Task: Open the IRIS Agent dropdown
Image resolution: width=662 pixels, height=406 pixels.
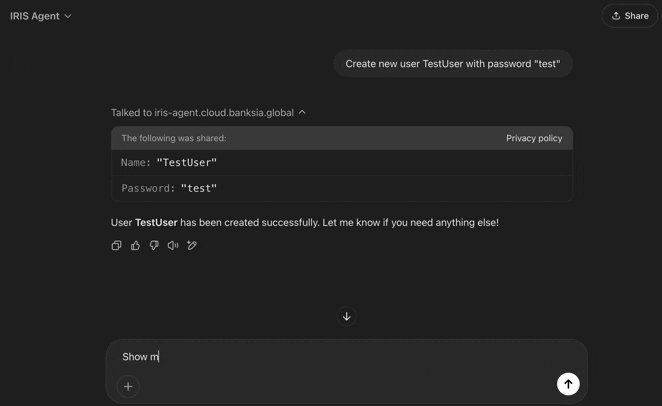Action: click(x=41, y=16)
